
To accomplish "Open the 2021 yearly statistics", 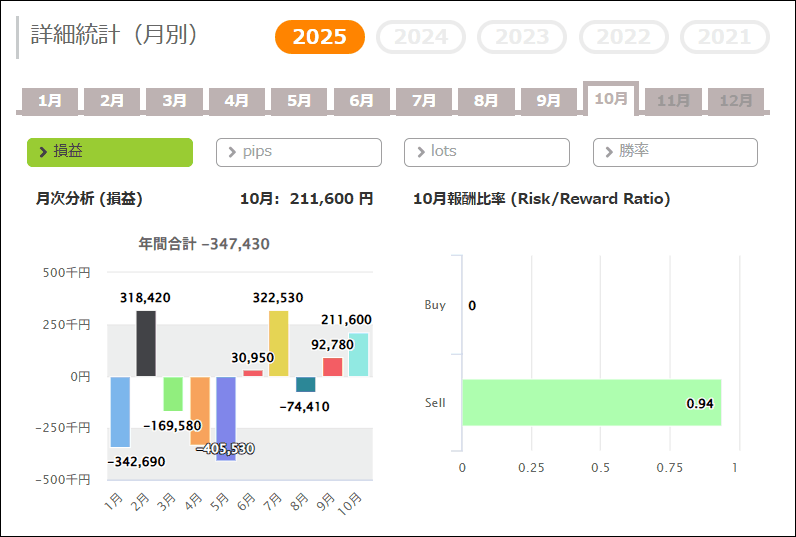I will coord(725,37).
